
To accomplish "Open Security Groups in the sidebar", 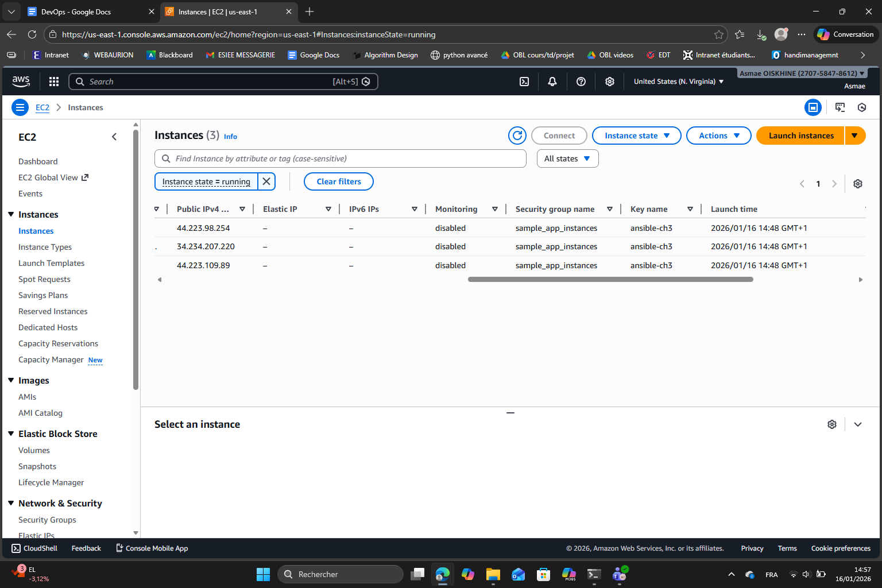I will click(47, 520).
